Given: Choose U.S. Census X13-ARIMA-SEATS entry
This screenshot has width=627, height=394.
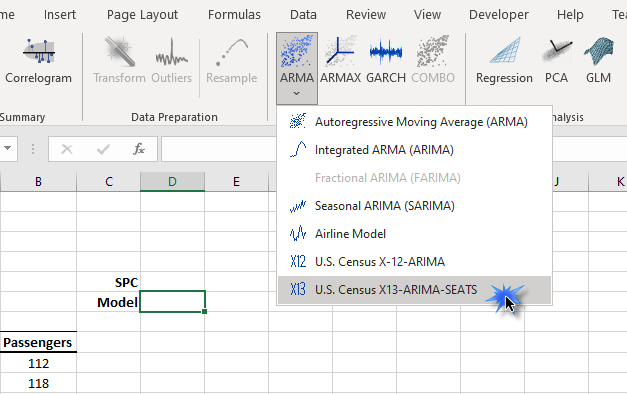Looking at the screenshot, I should 414,290.
